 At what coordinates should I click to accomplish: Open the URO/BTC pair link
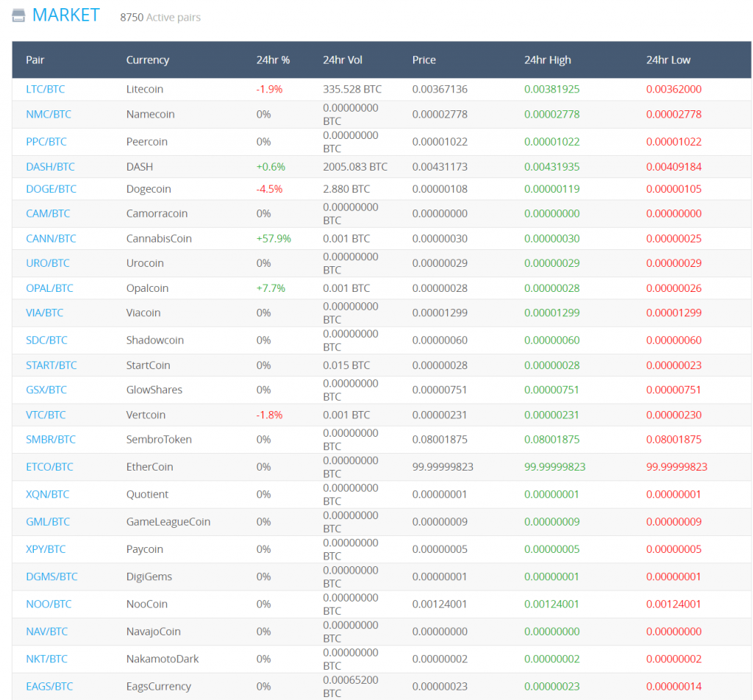pos(48,263)
